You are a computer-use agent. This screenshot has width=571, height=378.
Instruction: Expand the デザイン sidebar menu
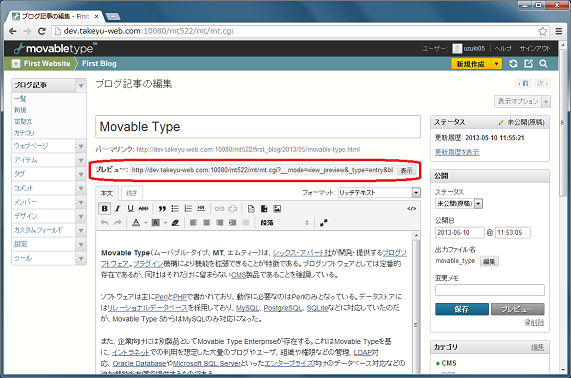point(81,216)
